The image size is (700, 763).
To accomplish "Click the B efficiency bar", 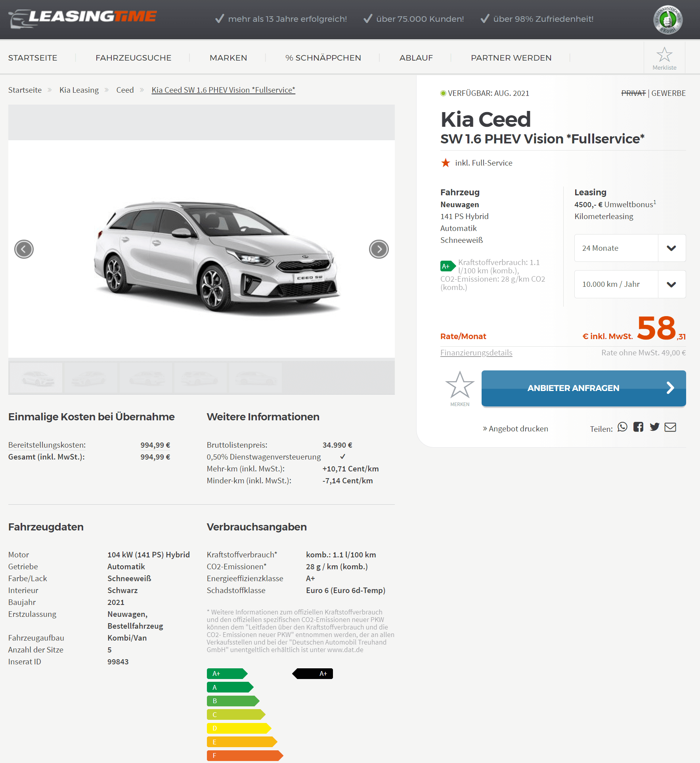I will 233,701.
